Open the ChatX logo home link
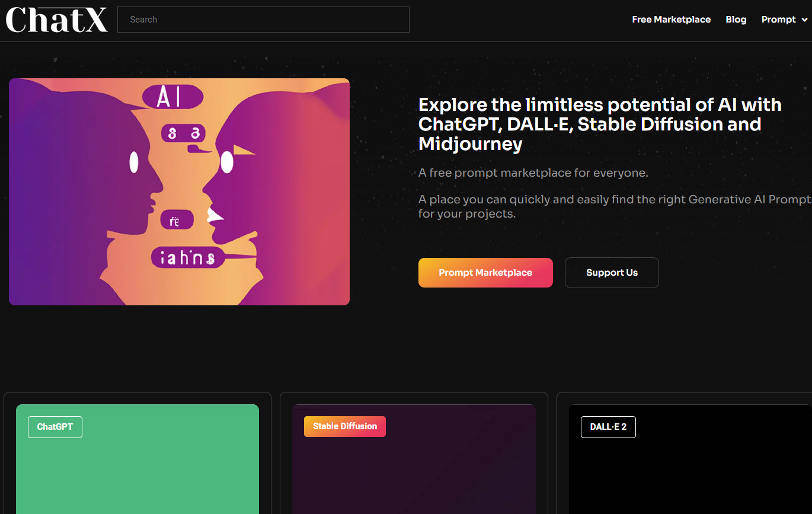Image resolution: width=812 pixels, height=514 pixels. point(57,20)
